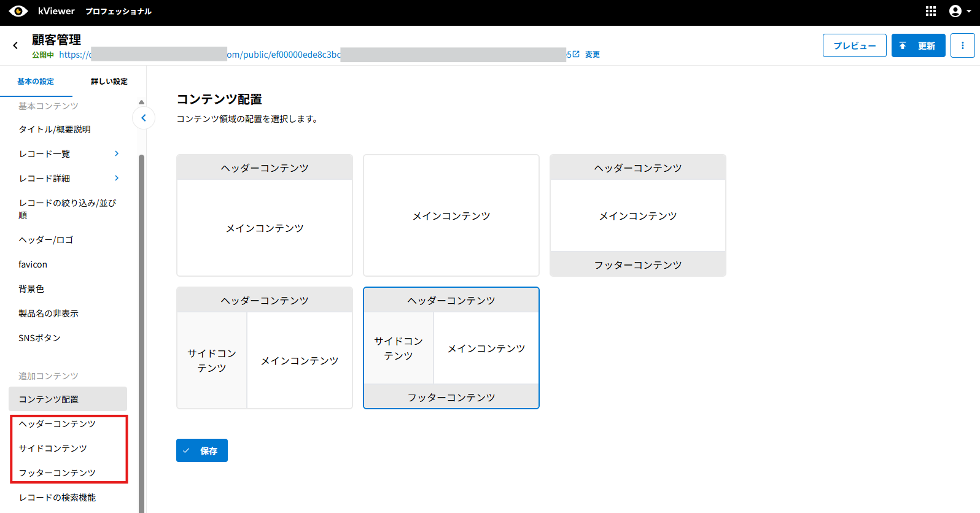Click the sidebar vertical scrollbar

[141, 307]
